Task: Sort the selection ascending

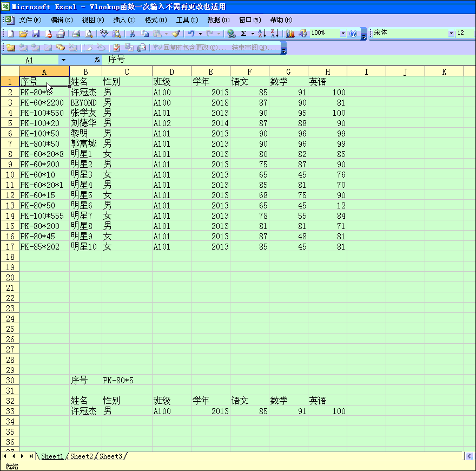Action: [x=261, y=33]
